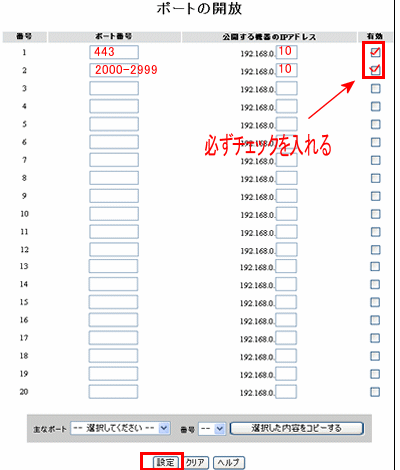
Task: Click the IP address field in row 9
Action: coord(287,196)
